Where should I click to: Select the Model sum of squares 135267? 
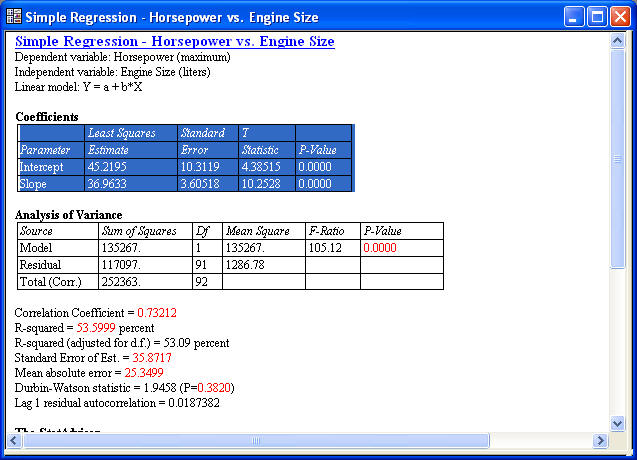coord(121,248)
